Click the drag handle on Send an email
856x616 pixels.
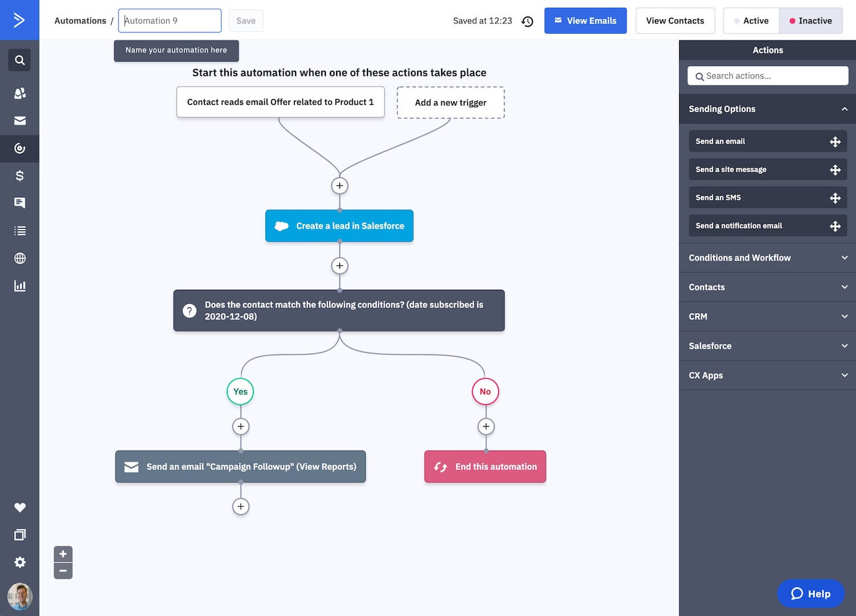[835, 141]
